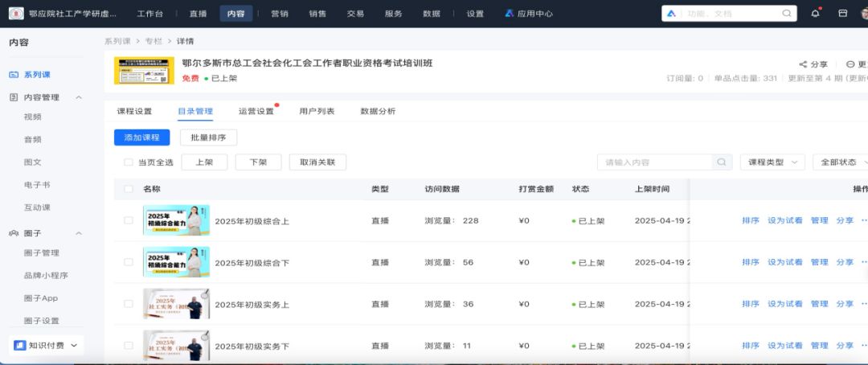Screen dimensions: 868x365
Task: Click thumbnail of 2025年初级综合下
Action: [176, 262]
